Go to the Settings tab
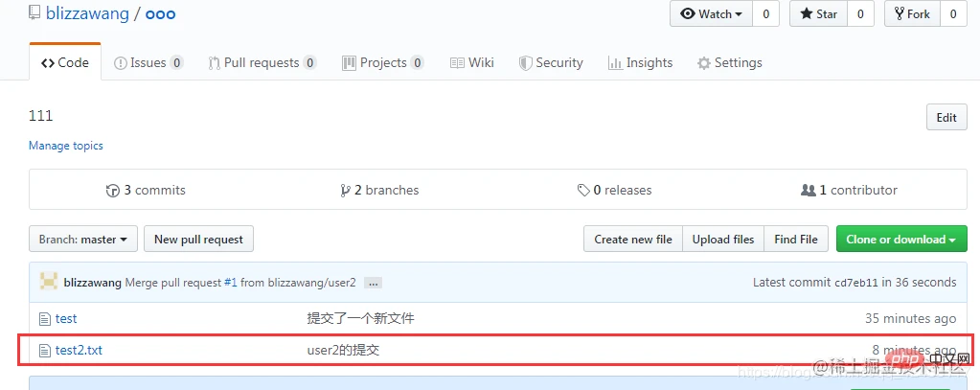Screen dimensions: 980x390 (729, 62)
